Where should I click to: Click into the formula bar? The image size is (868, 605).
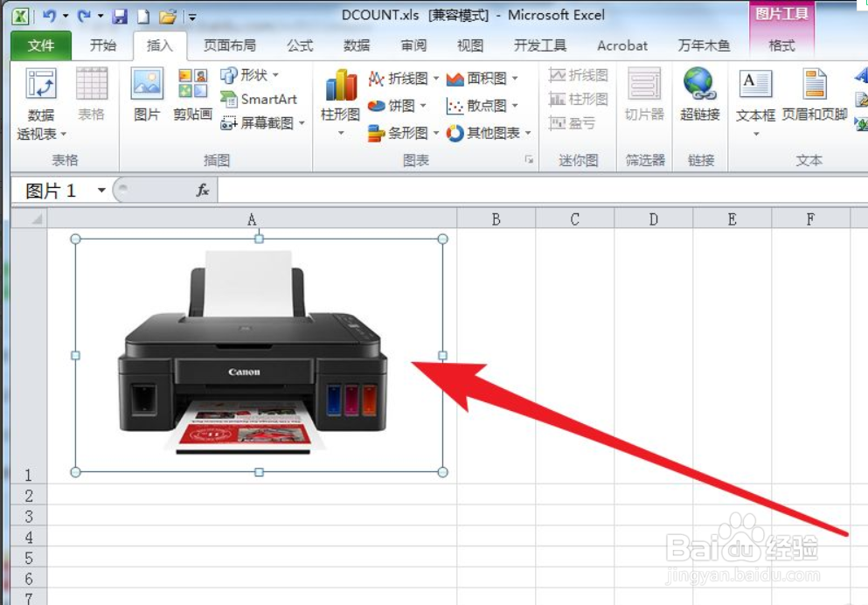(x=543, y=191)
